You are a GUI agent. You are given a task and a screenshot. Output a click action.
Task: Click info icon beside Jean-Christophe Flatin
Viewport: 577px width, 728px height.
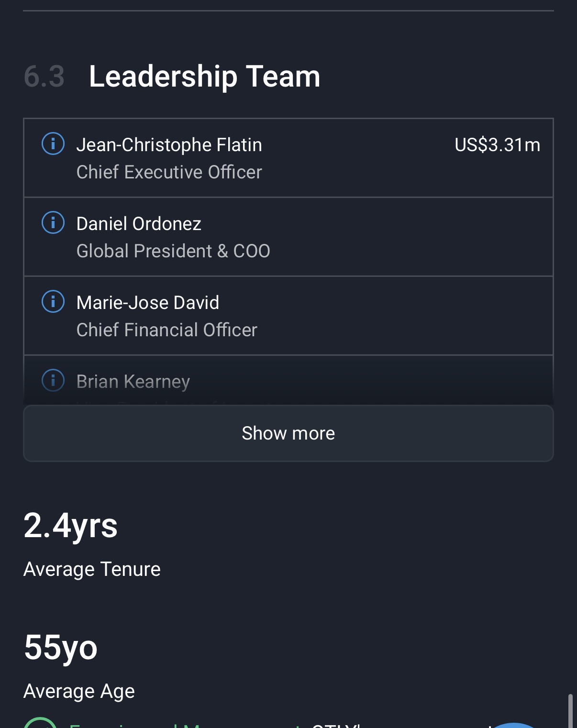coord(53,144)
